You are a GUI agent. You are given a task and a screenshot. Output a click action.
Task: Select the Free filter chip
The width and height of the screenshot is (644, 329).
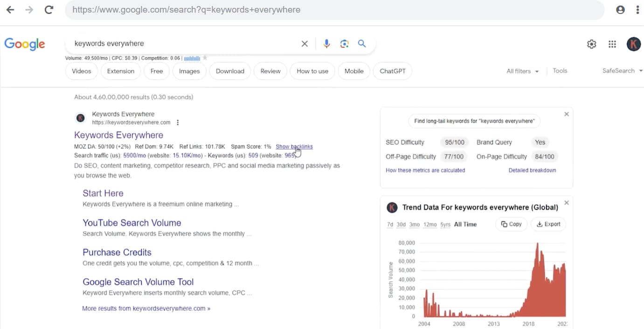(157, 71)
